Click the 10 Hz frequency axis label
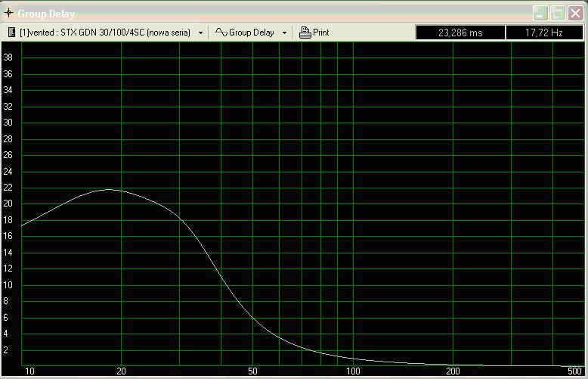The height and width of the screenshot is (379, 588). [x=29, y=371]
